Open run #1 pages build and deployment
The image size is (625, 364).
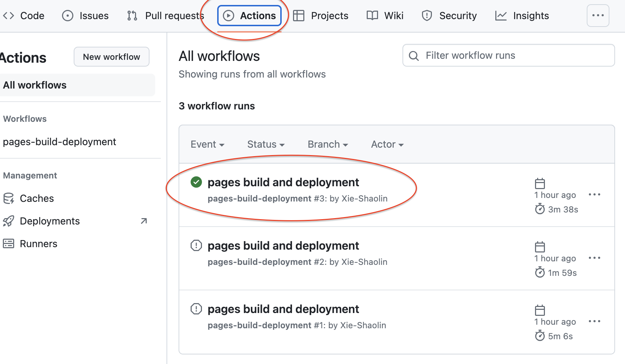click(x=283, y=309)
